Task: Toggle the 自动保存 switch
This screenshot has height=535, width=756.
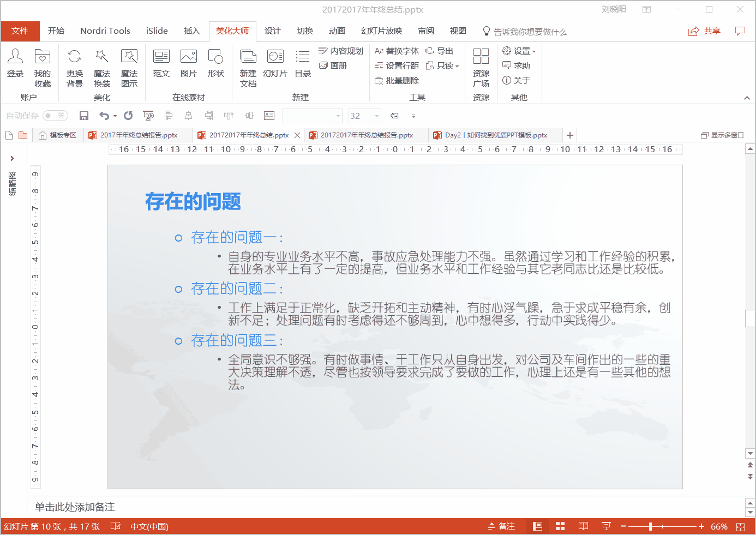Action: click(x=55, y=116)
